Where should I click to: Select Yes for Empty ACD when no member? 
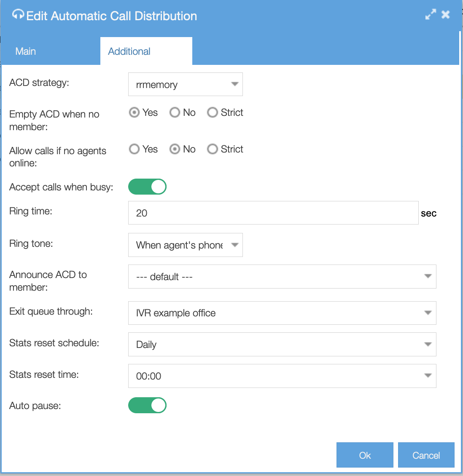134,112
